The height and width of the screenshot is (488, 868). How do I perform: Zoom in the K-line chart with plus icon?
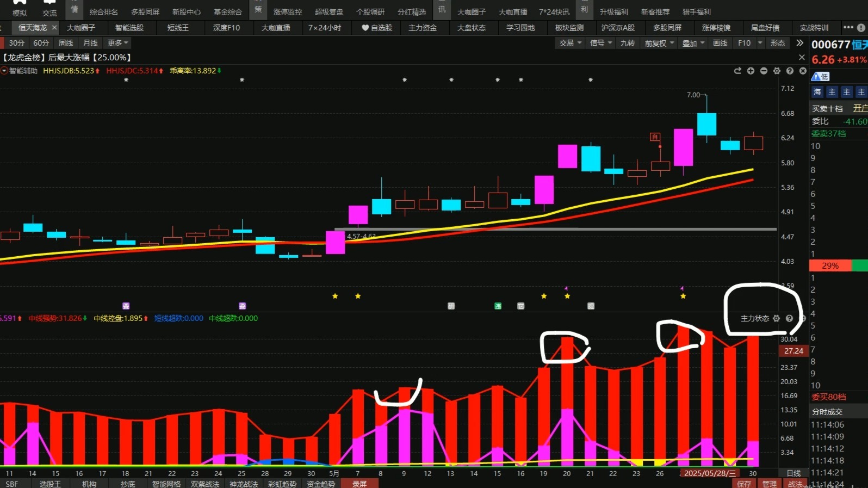click(x=751, y=71)
